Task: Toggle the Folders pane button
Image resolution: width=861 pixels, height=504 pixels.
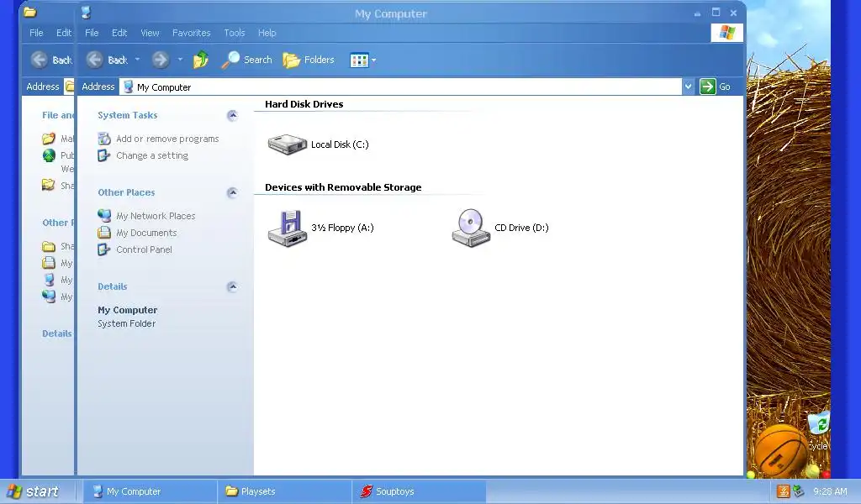Action: point(308,60)
